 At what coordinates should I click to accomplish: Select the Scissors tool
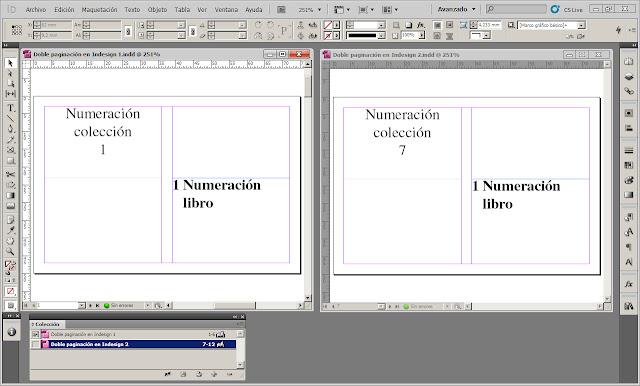point(11,175)
